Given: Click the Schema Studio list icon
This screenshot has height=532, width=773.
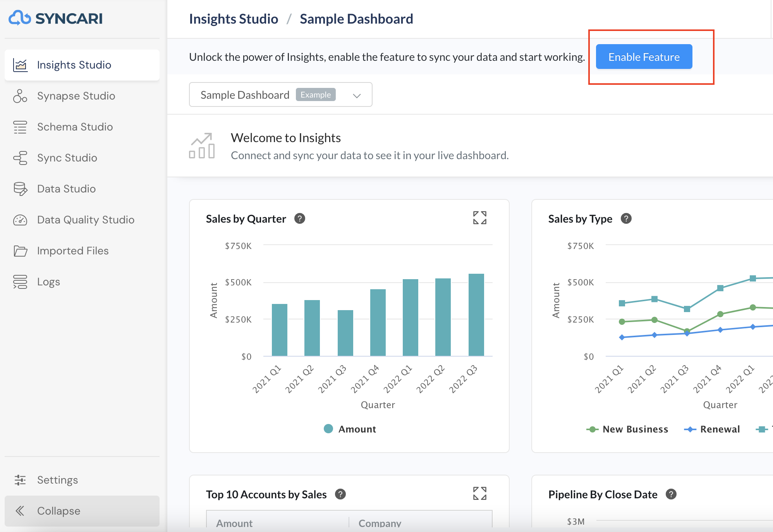Looking at the screenshot, I should 20,127.
